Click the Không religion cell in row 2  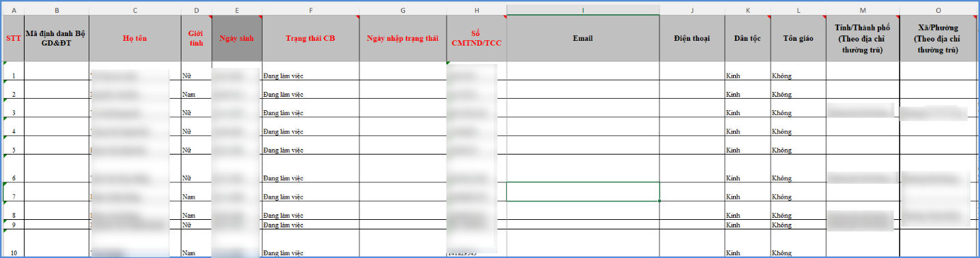coord(798,89)
